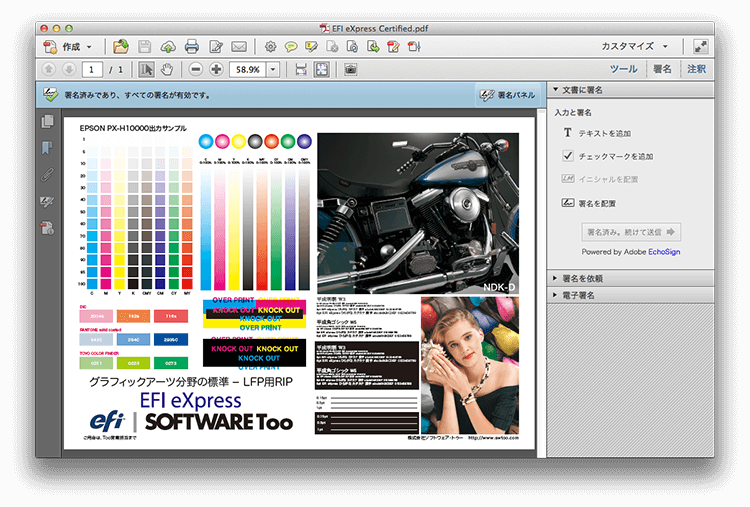
Task: Click the cyan color circle in document
Action: (x=206, y=141)
